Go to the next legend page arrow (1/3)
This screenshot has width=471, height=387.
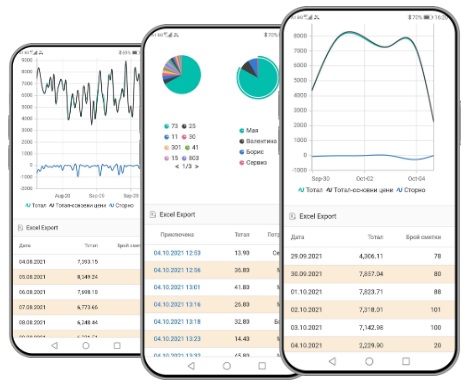coord(197,166)
